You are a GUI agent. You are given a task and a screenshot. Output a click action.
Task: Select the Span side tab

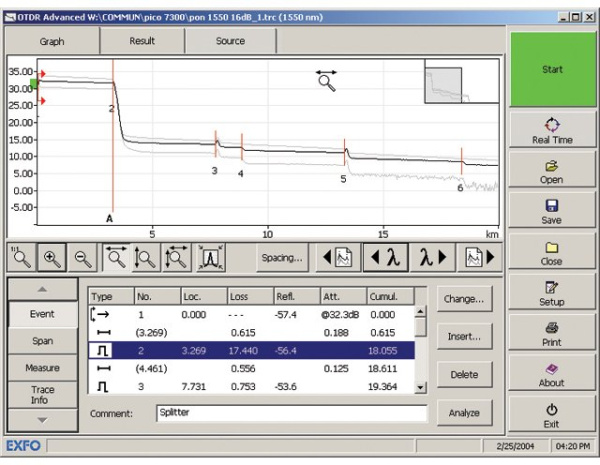[x=42, y=341]
